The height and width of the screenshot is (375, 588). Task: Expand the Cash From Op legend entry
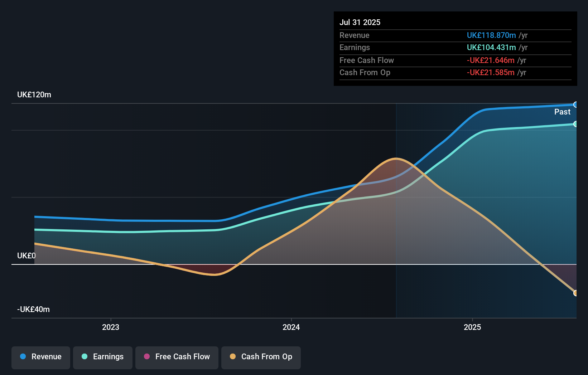pos(261,357)
